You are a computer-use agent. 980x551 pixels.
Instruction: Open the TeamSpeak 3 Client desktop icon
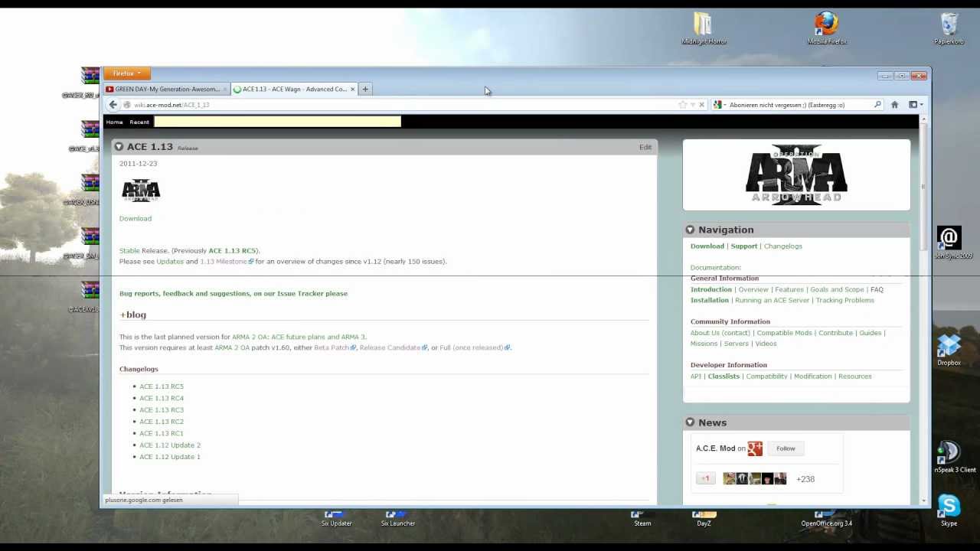click(x=954, y=457)
